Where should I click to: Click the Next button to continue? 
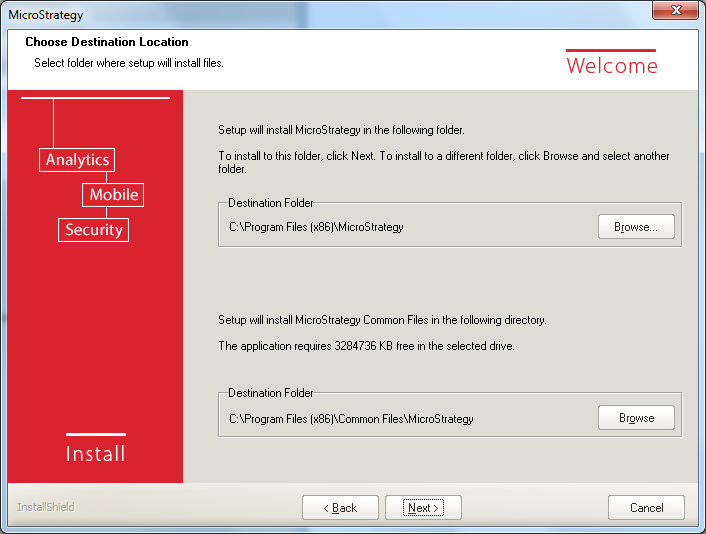click(423, 508)
